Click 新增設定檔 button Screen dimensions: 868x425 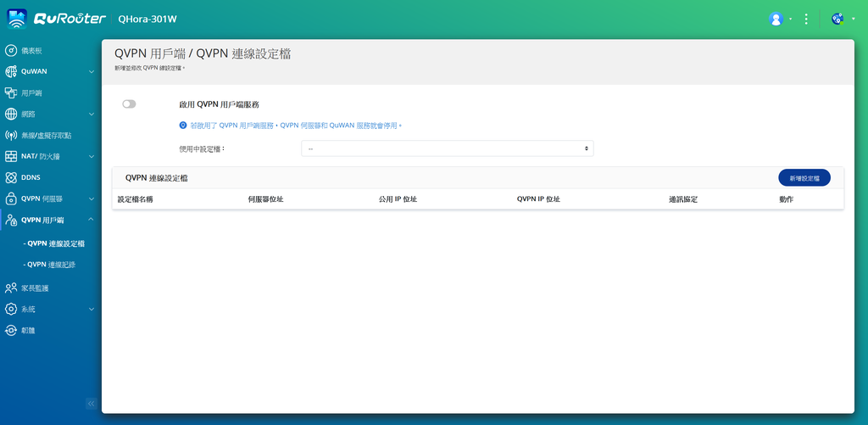(x=804, y=178)
